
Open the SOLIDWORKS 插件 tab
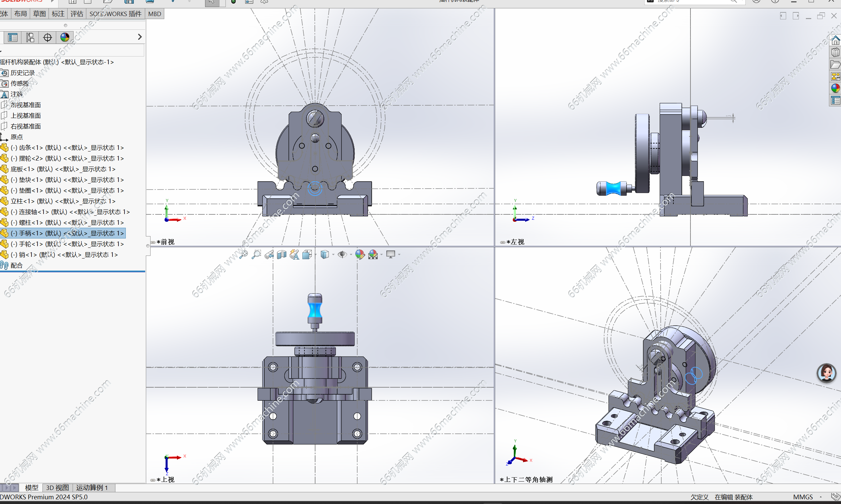coord(115,14)
